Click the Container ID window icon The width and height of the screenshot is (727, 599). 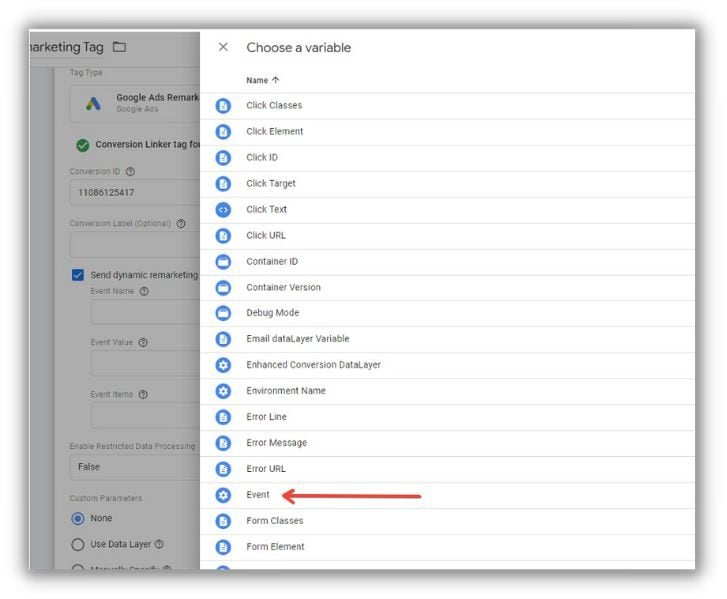[223, 261]
